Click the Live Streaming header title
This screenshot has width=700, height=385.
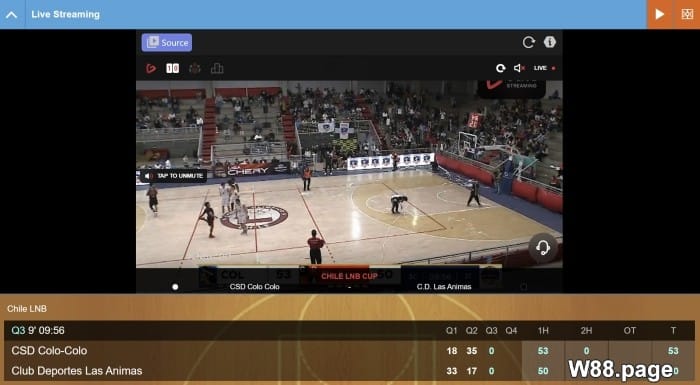point(66,14)
